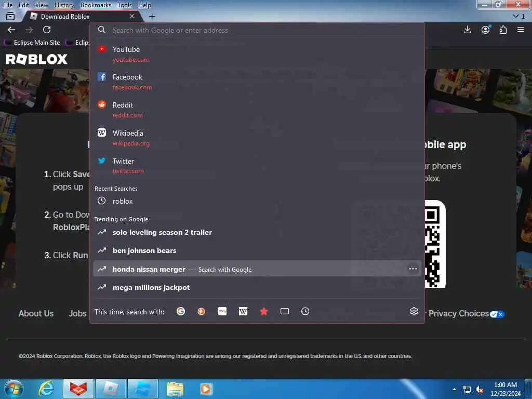Open the red fox browser taskbar icon
The width and height of the screenshot is (532, 399).
click(78, 389)
